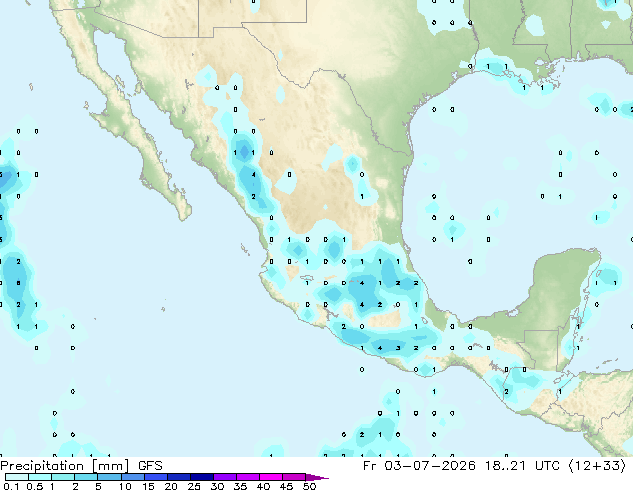This screenshot has height=490, width=634.
Task: Click the date text 'Fr 03-07-2026'
Action: tap(419, 466)
